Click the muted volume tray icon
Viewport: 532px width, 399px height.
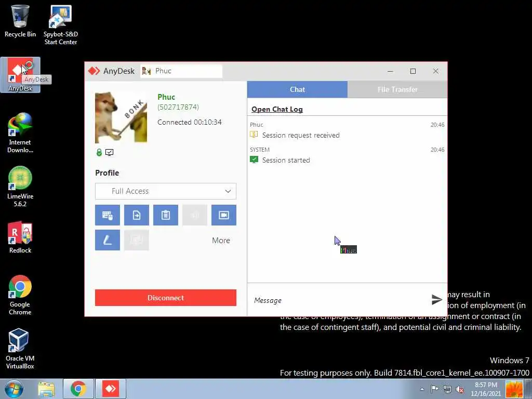[x=460, y=389]
